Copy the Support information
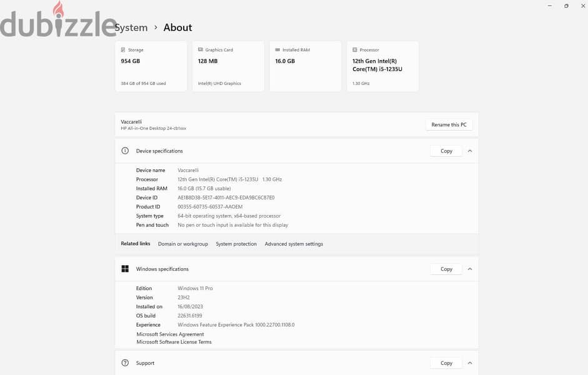 tap(446, 363)
